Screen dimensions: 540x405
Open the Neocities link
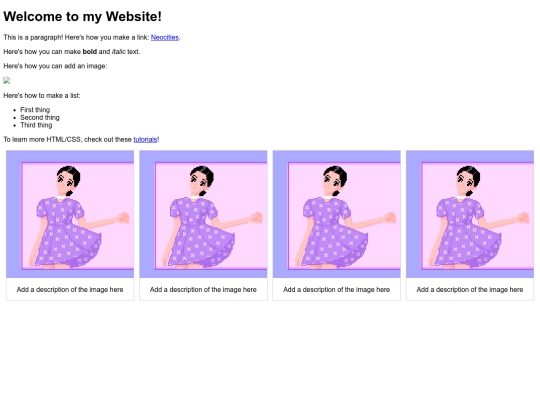tap(165, 37)
